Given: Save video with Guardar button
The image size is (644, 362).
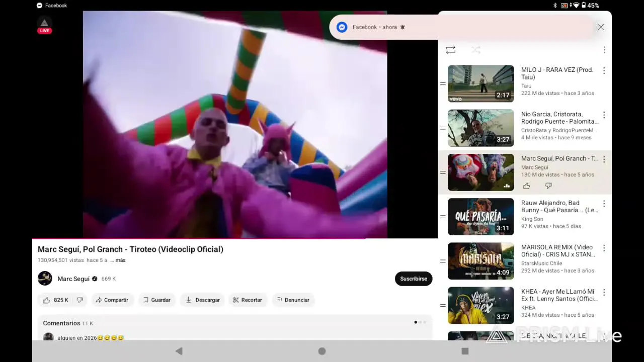Looking at the screenshot, I should 156,300.
